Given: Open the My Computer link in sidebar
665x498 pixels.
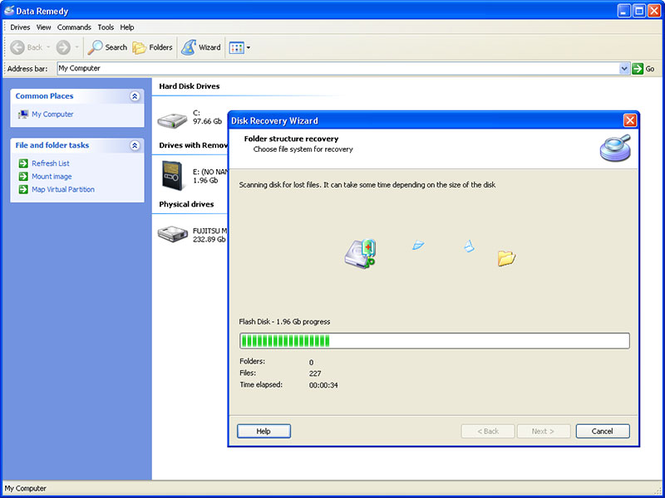Looking at the screenshot, I should coord(53,114).
